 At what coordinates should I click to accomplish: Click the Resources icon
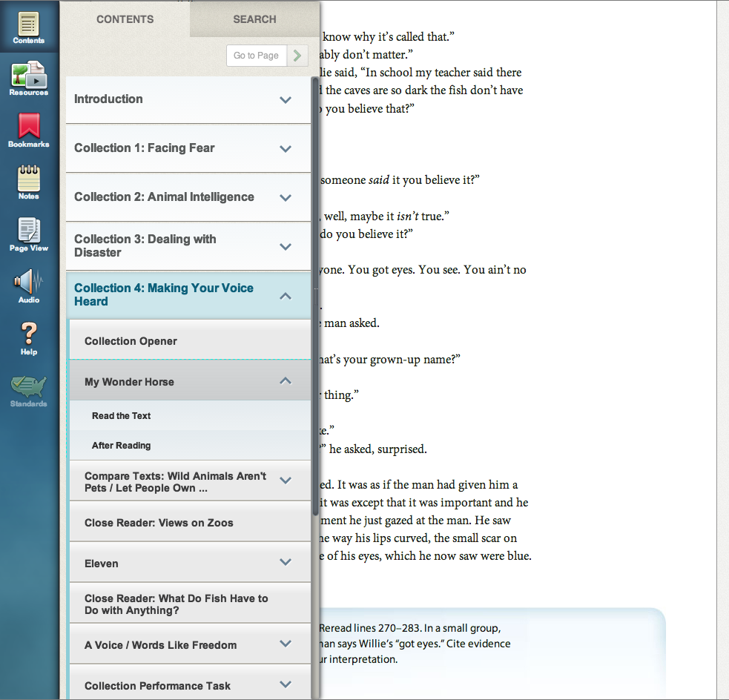28,76
